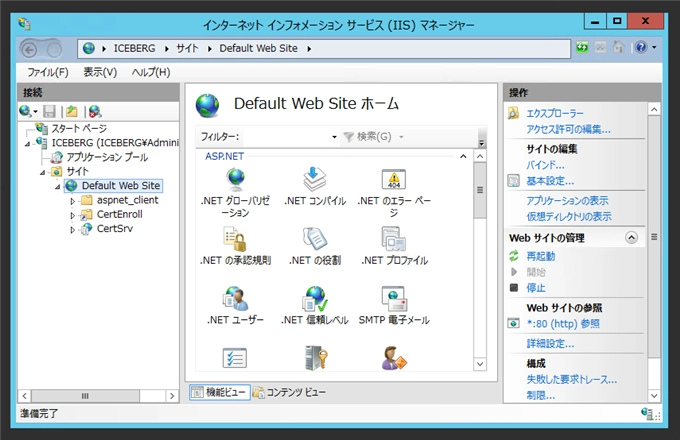The height and width of the screenshot is (440, 680).
Task: Click the folder up icon in connections toolbar
Action: pyautogui.click(x=72, y=112)
